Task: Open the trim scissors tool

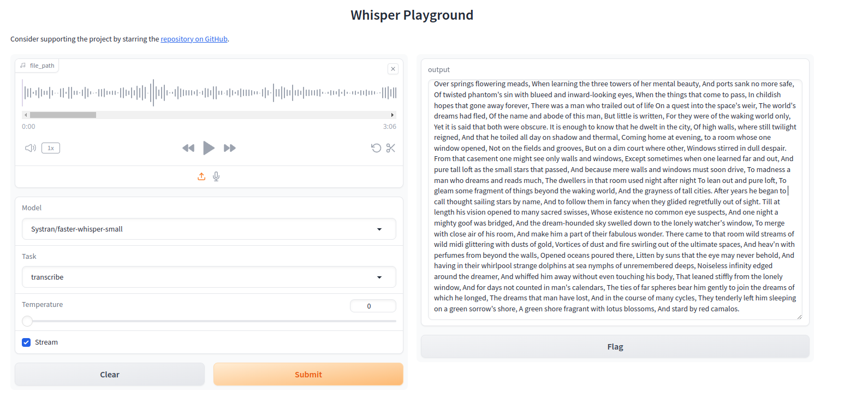Action: tap(391, 148)
